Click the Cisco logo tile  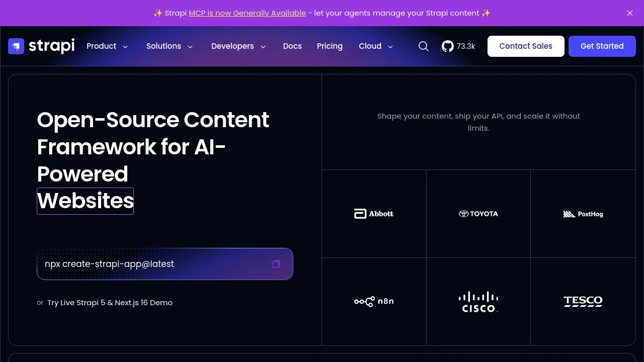tap(478, 302)
